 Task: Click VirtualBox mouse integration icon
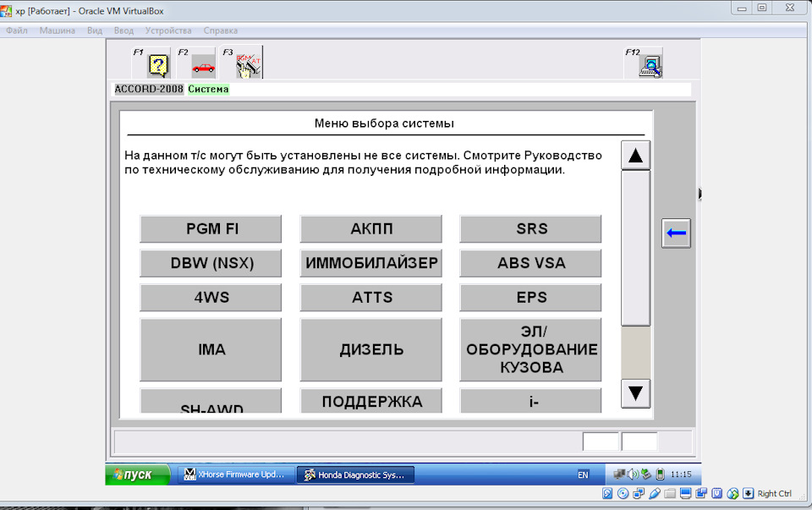732,493
